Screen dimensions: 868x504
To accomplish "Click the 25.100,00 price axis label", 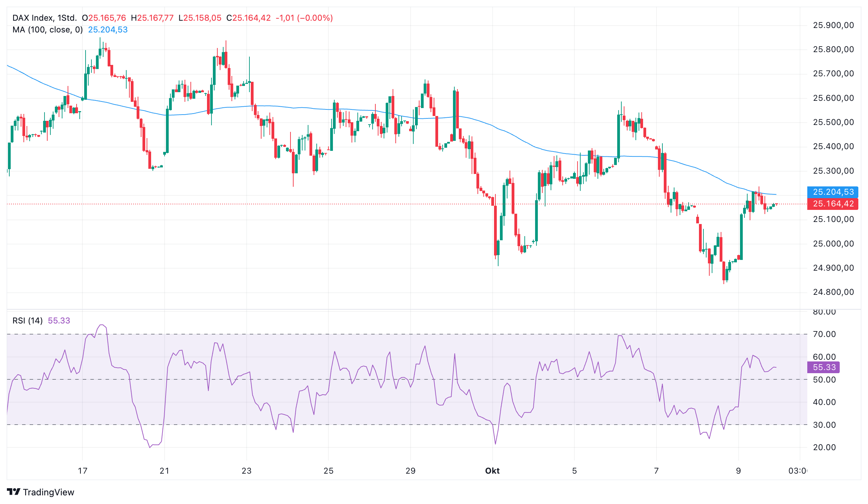I will [x=834, y=219].
